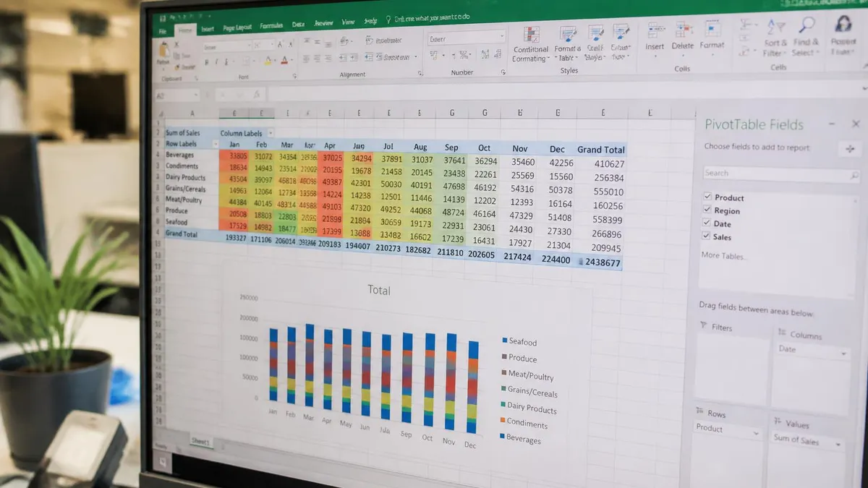Open the Row Labels filter dropdown
Screen dimensions: 868x488
(x=215, y=144)
